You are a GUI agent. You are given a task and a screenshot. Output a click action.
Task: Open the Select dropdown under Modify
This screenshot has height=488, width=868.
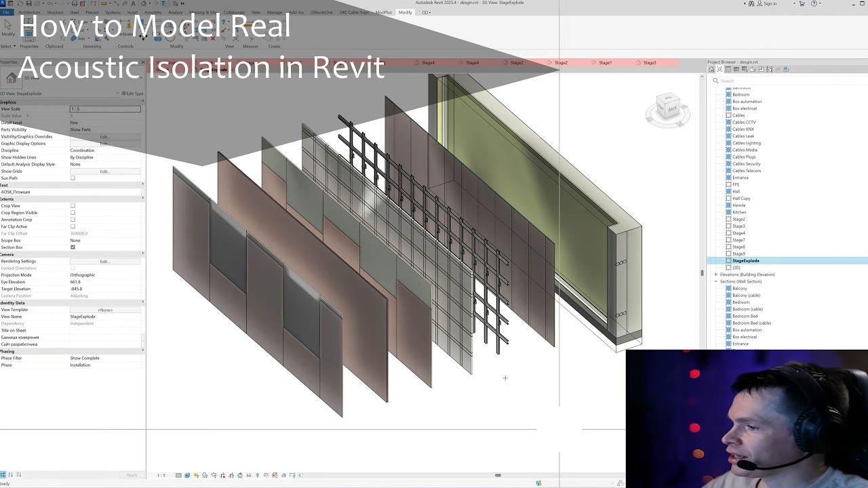[x=7, y=46]
